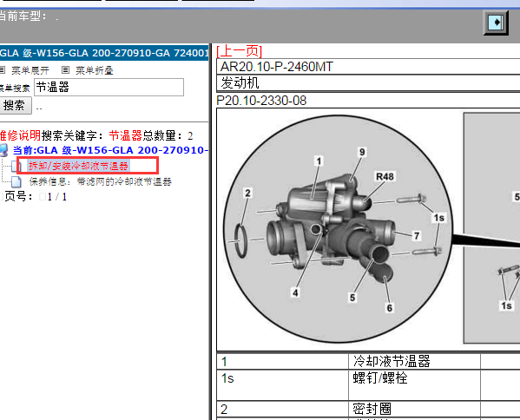Click page number 1 / 1 indicator
Image resolution: width=520 pixels, height=420 pixels.
coord(56,197)
